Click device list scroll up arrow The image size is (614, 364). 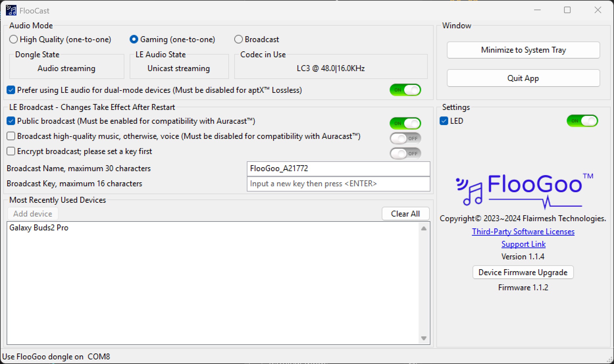(424, 228)
